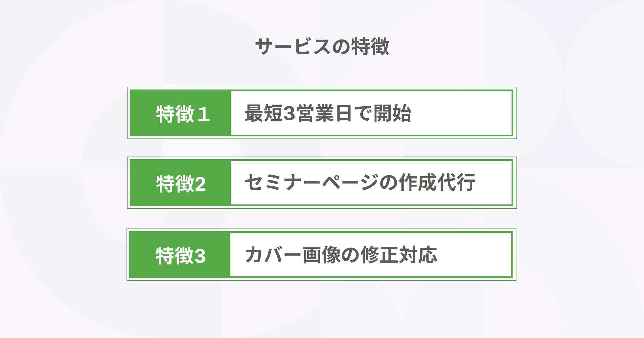
Task: Click the word 作成代行 in the second box
Action: pyautogui.click(x=437, y=183)
